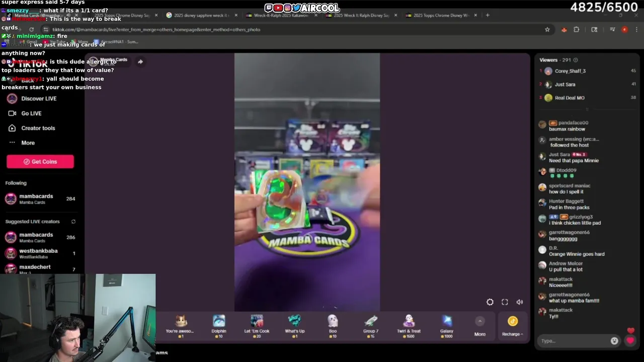This screenshot has width=644, height=362.
Task: Share the live stream arrow icon
Action: 140,61
